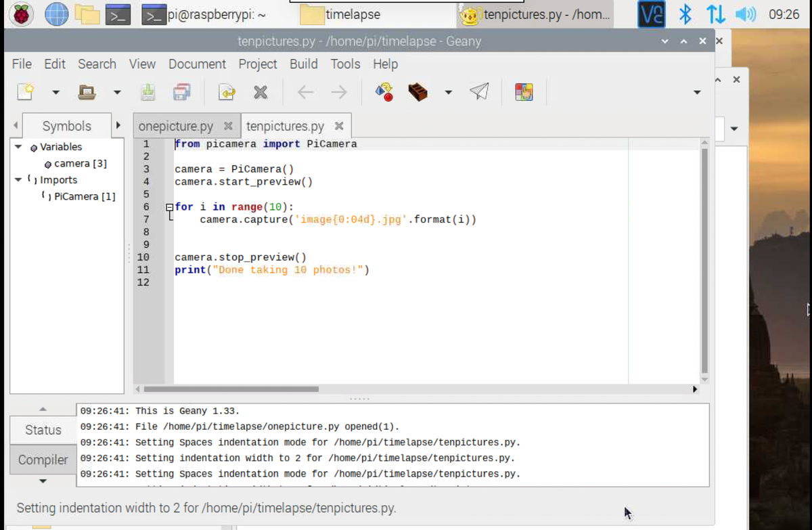
Task: Toggle fold on the for loop line
Action: pos(170,208)
